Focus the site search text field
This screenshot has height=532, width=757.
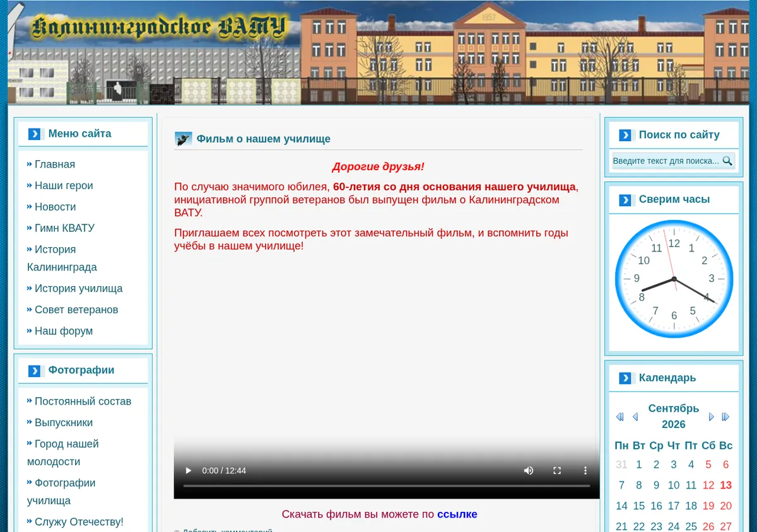666,161
